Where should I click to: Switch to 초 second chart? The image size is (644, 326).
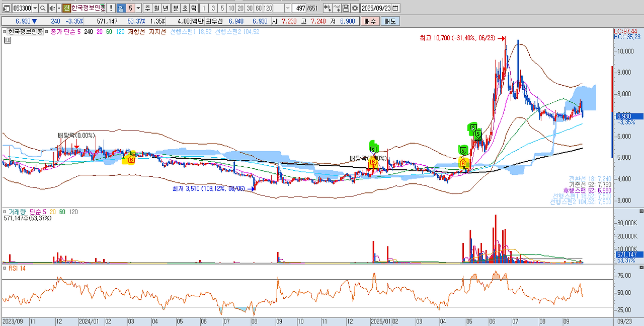(185, 8)
